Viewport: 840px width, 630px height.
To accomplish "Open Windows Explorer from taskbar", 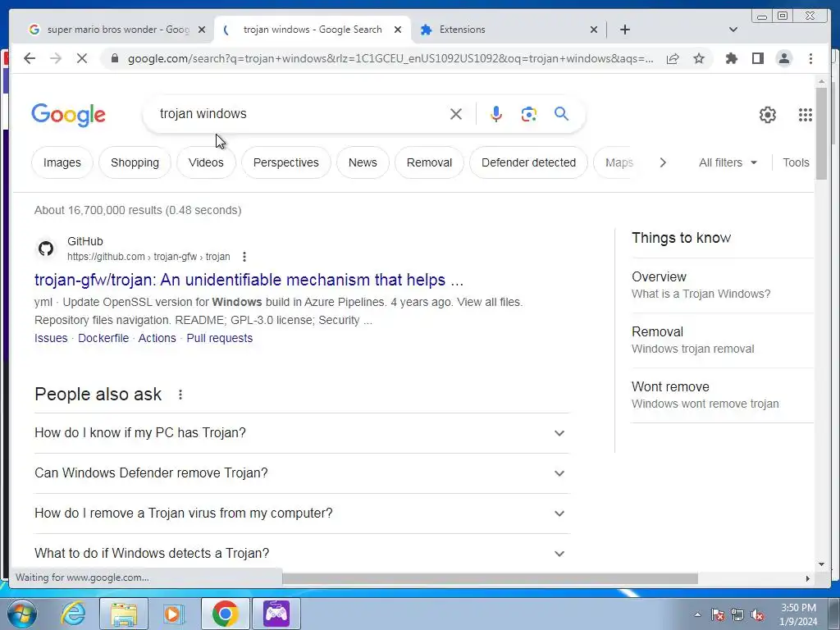I will tap(124, 614).
